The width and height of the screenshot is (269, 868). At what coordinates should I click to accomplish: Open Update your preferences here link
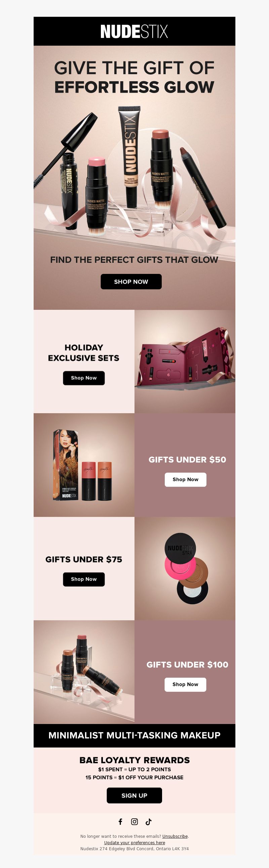tap(134, 842)
